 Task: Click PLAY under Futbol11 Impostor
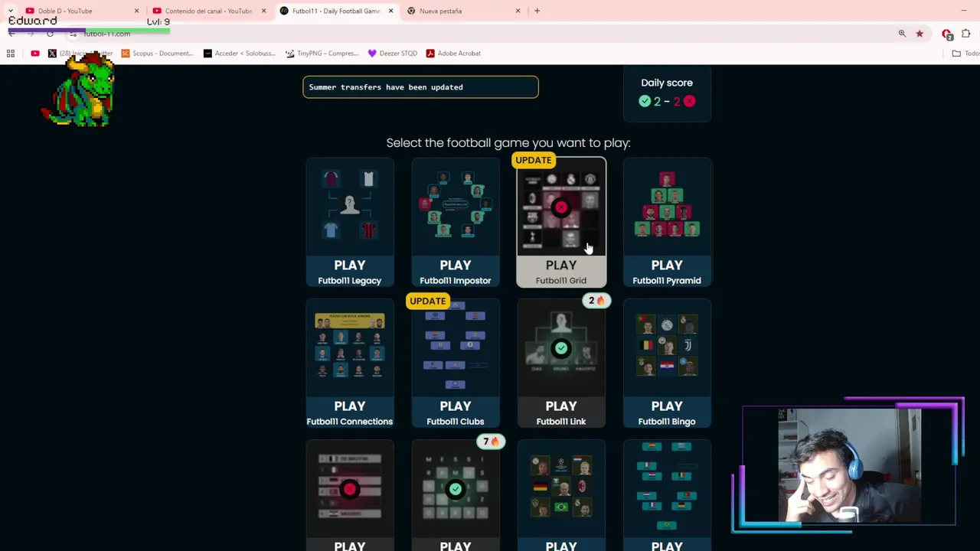(x=456, y=265)
